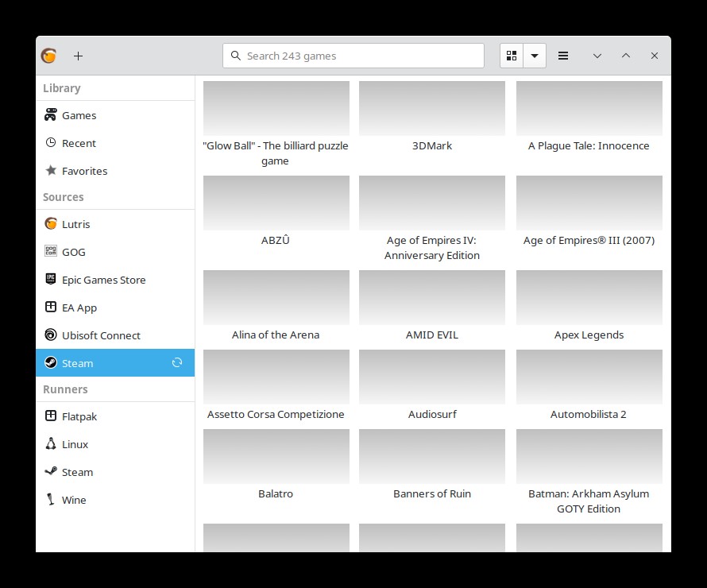Select Assetto Corsa Competizione thumbnail

click(276, 377)
